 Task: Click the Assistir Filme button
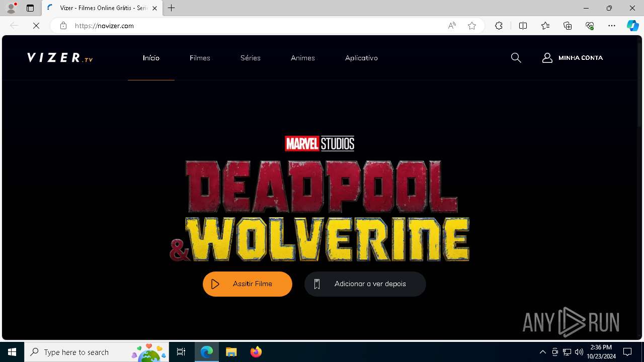tap(248, 284)
